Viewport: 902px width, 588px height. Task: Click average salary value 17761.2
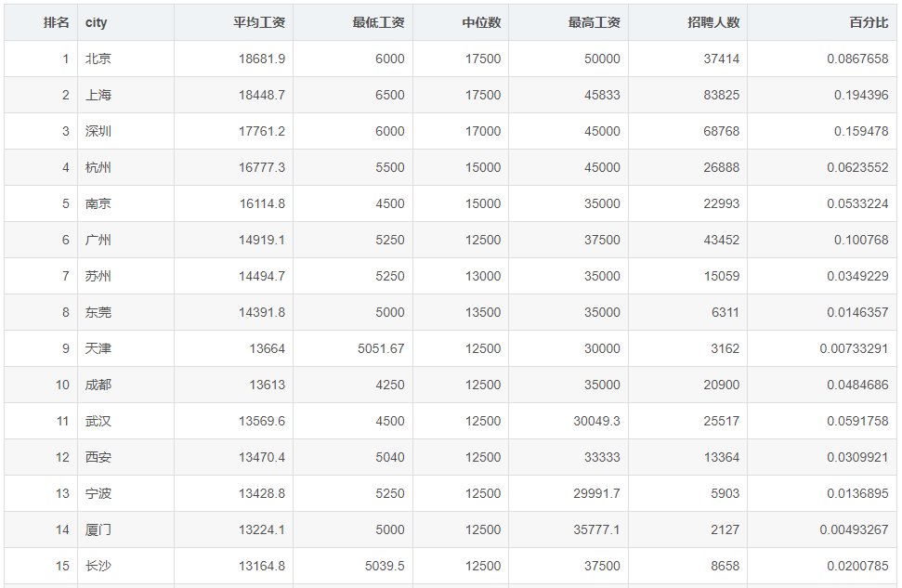pos(262,131)
